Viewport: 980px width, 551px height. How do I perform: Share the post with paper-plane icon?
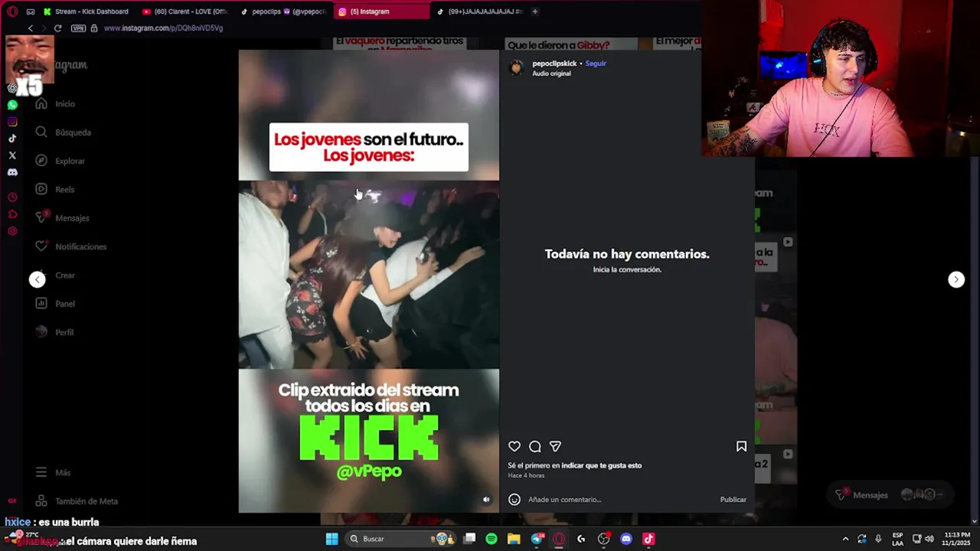[x=555, y=446]
